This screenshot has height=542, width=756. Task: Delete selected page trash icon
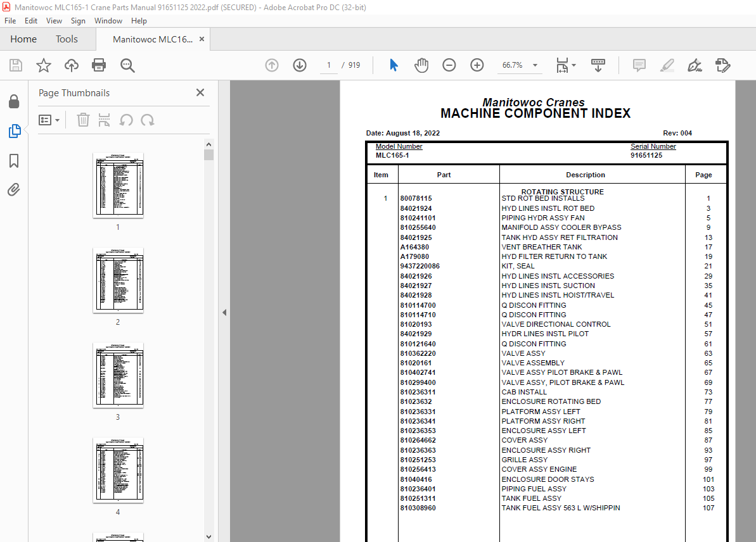(84, 120)
